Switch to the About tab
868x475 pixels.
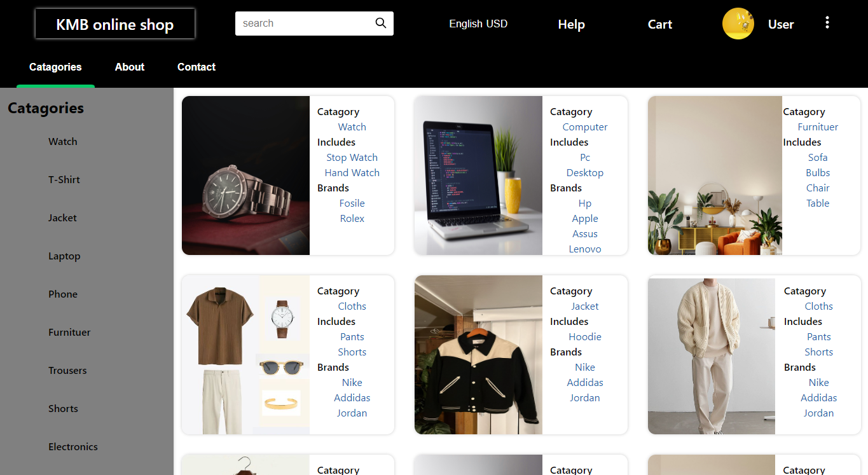tap(129, 67)
